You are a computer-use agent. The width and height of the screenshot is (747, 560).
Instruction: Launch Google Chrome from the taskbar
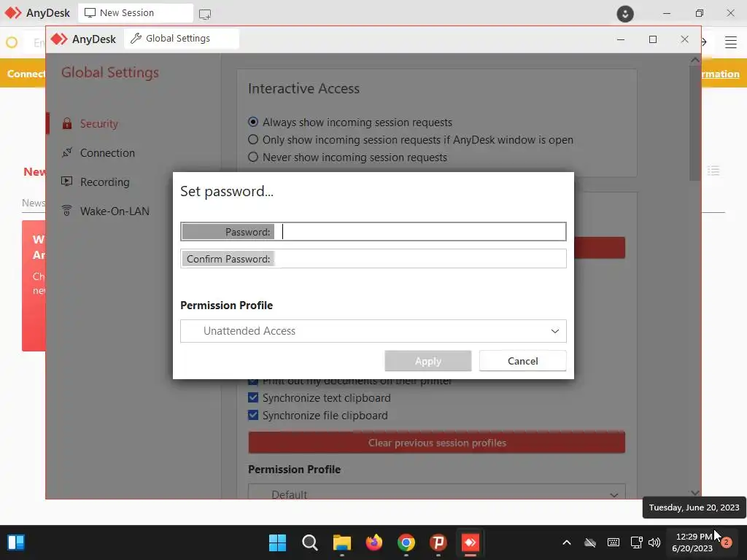[x=406, y=542]
